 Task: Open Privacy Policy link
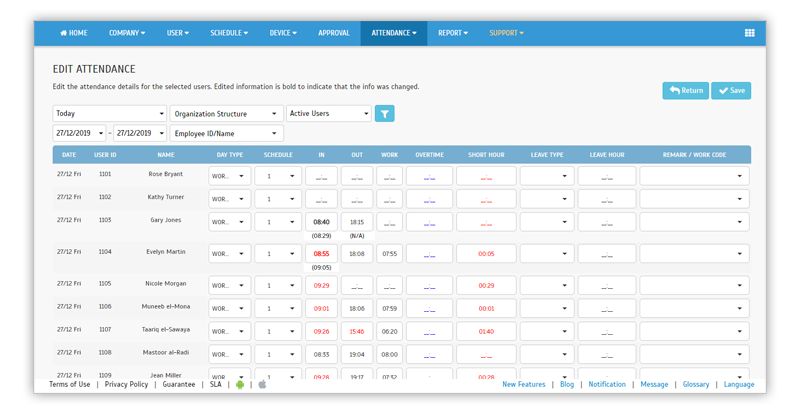pos(126,384)
